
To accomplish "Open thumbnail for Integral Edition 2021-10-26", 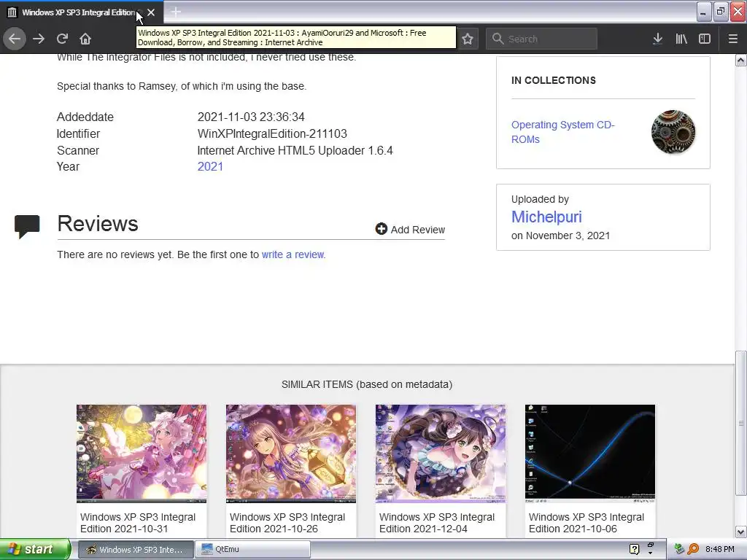I will [290, 454].
